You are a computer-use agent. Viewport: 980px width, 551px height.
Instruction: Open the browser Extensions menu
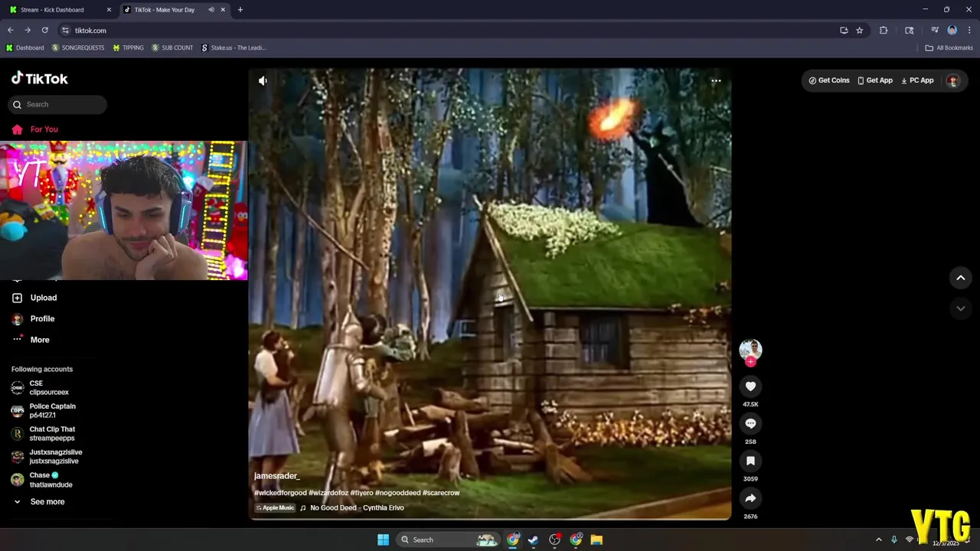tap(884, 31)
